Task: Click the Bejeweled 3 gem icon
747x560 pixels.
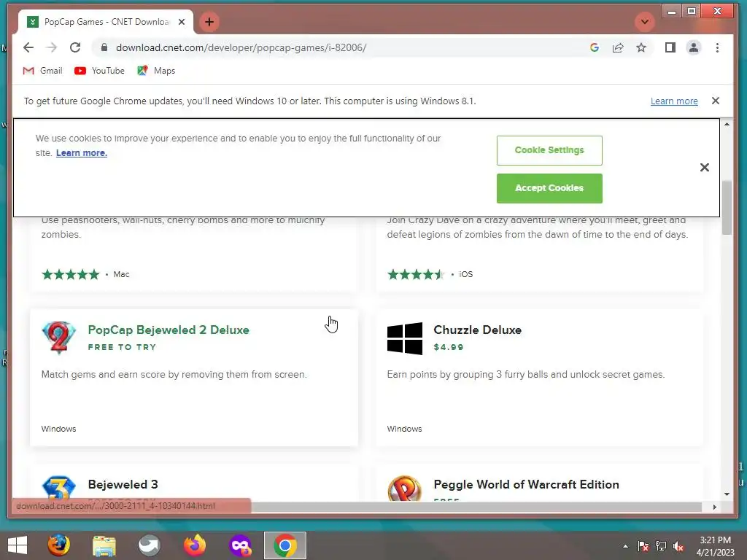Action: (58, 488)
